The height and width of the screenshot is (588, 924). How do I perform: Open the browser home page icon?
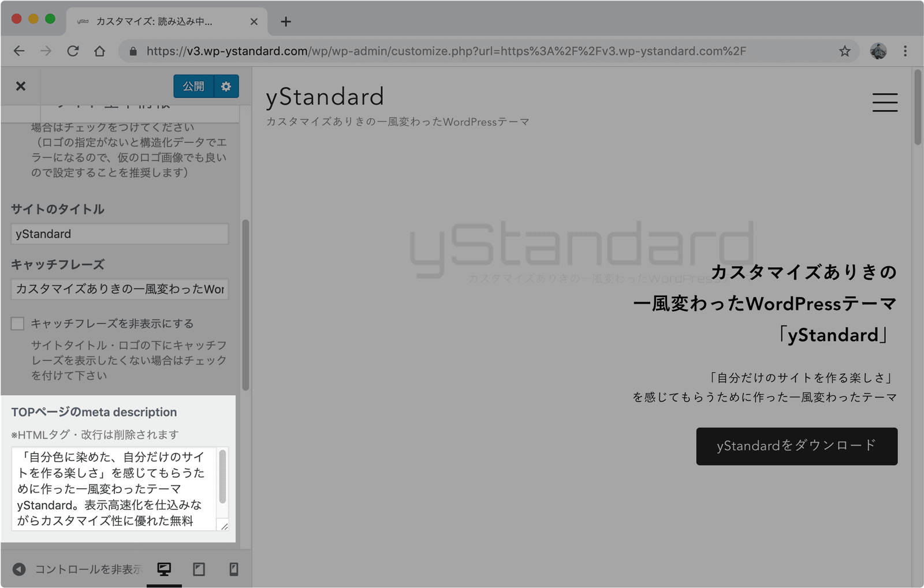point(99,51)
